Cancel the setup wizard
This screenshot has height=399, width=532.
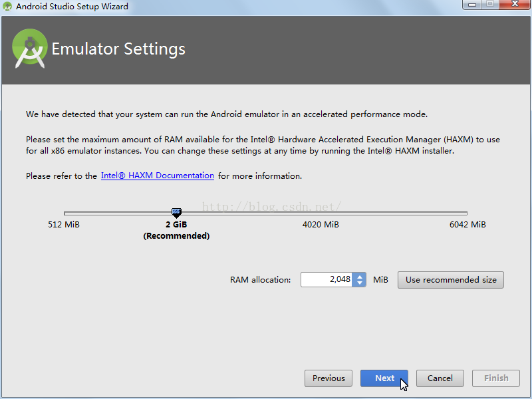(x=440, y=378)
